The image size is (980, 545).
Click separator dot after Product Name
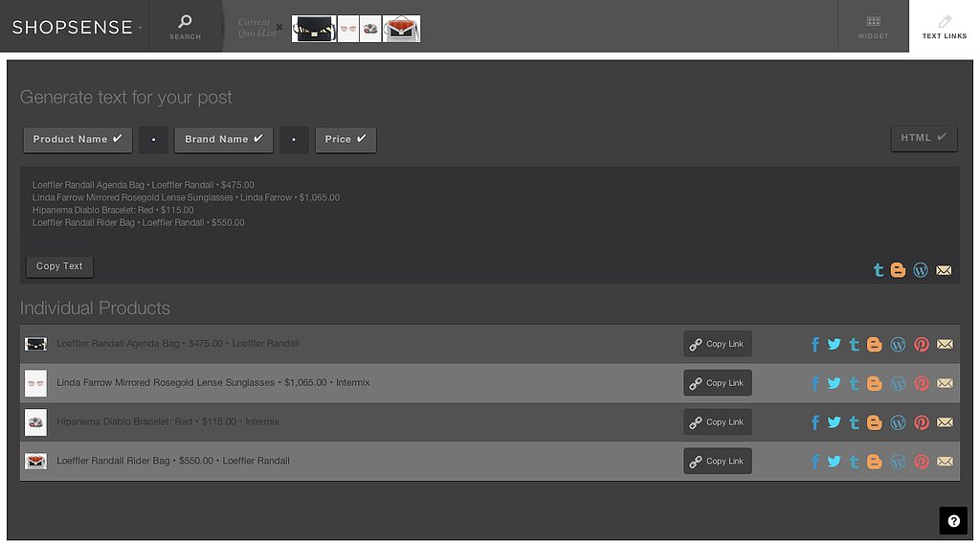tap(153, 140)
